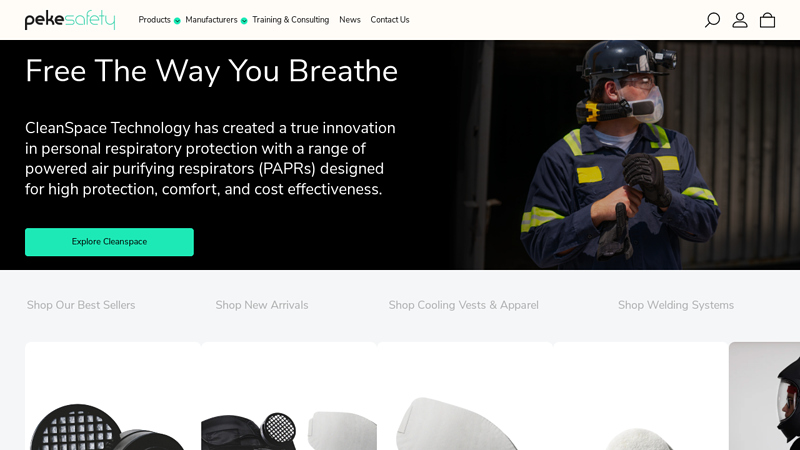
Task: Open the Contact Us page
Action: (390, 20)
